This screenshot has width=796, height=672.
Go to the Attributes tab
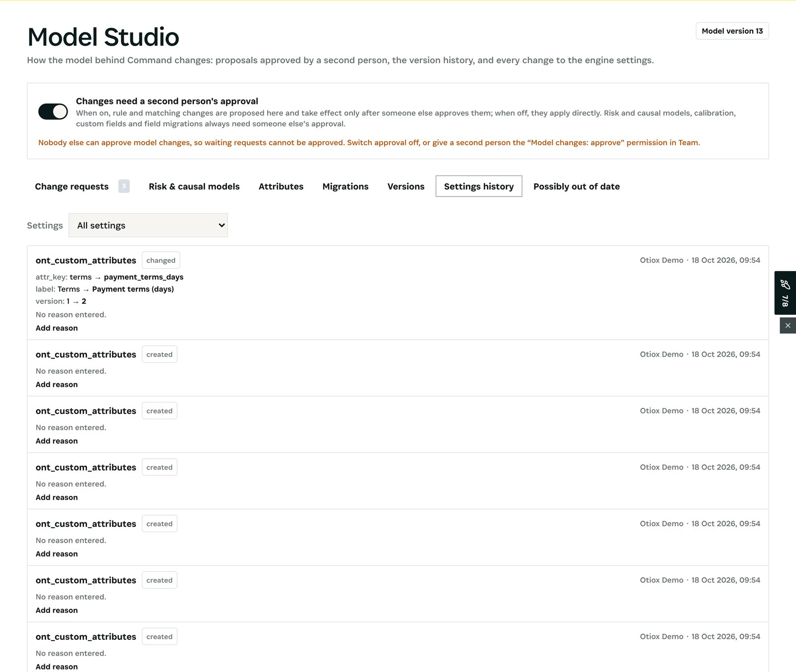[281, 187]
